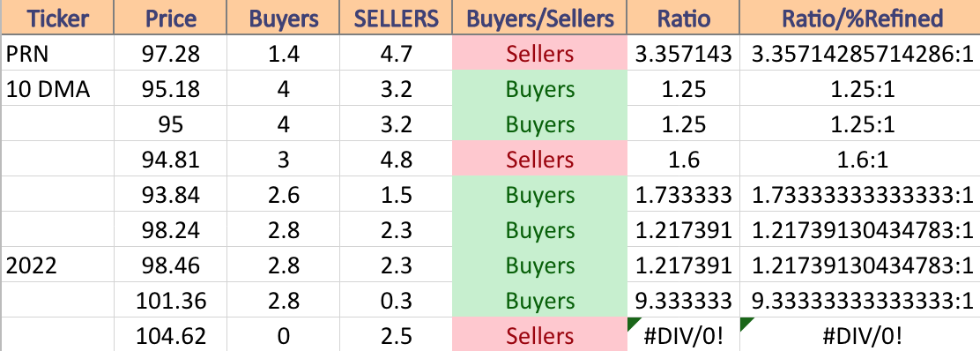Click the 1.6:1 refined ratio cell

pyautogui.click(x=860, y=159)
